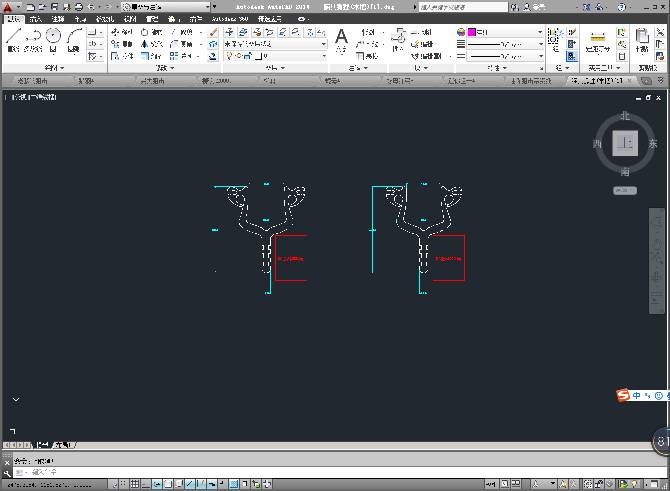
Task: Click the Undo arrow in Quick Access toolbar
Action: pos(91,7)
